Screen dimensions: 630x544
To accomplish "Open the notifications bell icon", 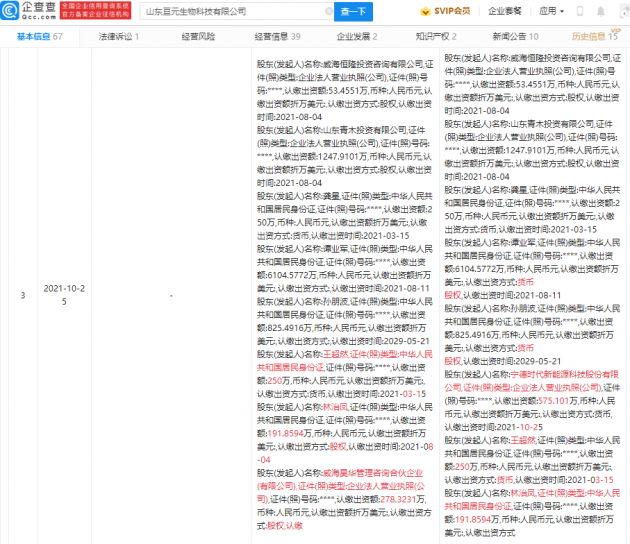I will click(x=601, y=11).
